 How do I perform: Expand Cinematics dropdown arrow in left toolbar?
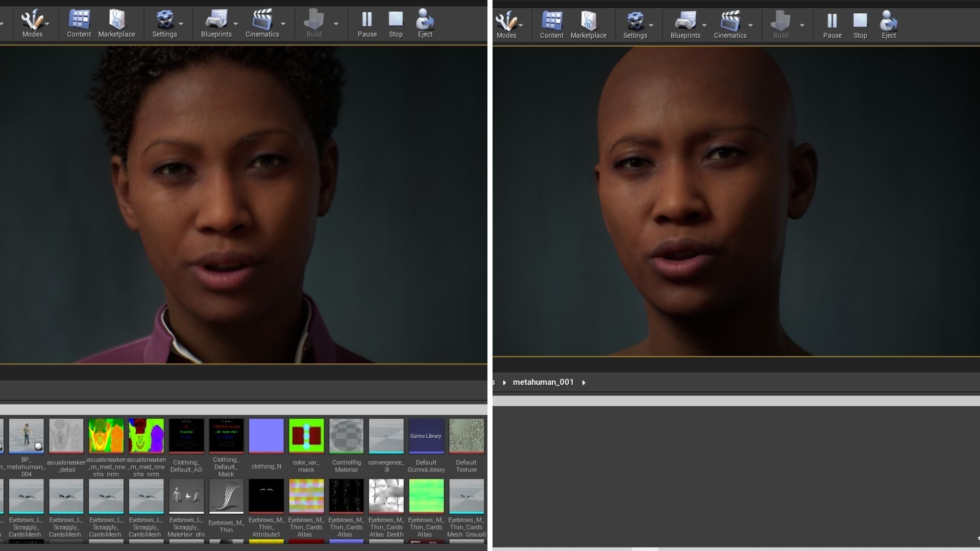(x=283, y=24)
